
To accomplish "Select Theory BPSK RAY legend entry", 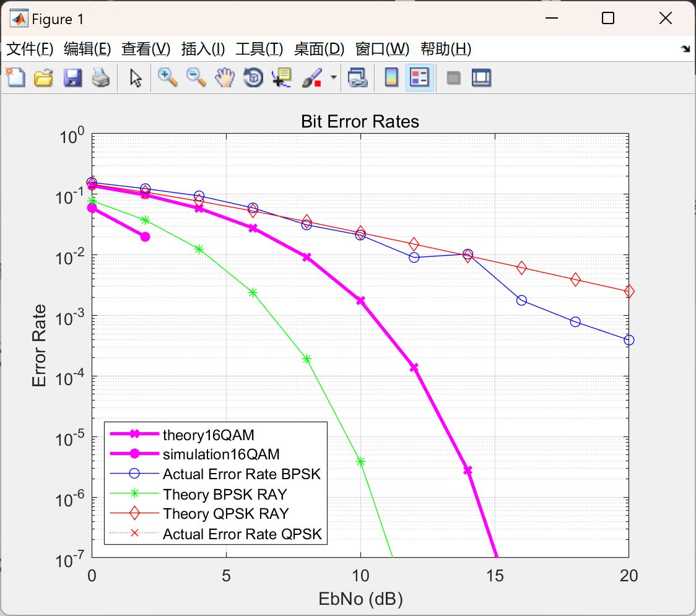I will click(225, 494).
